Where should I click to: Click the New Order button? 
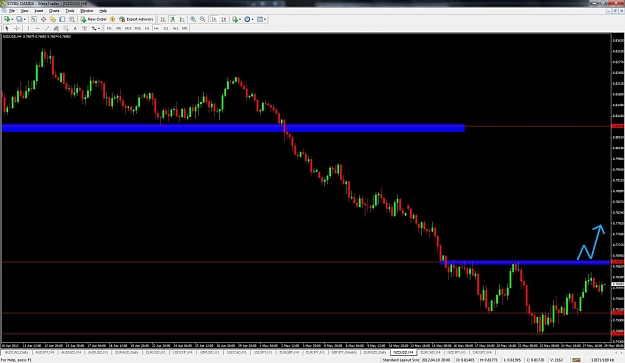click(94, 19)
